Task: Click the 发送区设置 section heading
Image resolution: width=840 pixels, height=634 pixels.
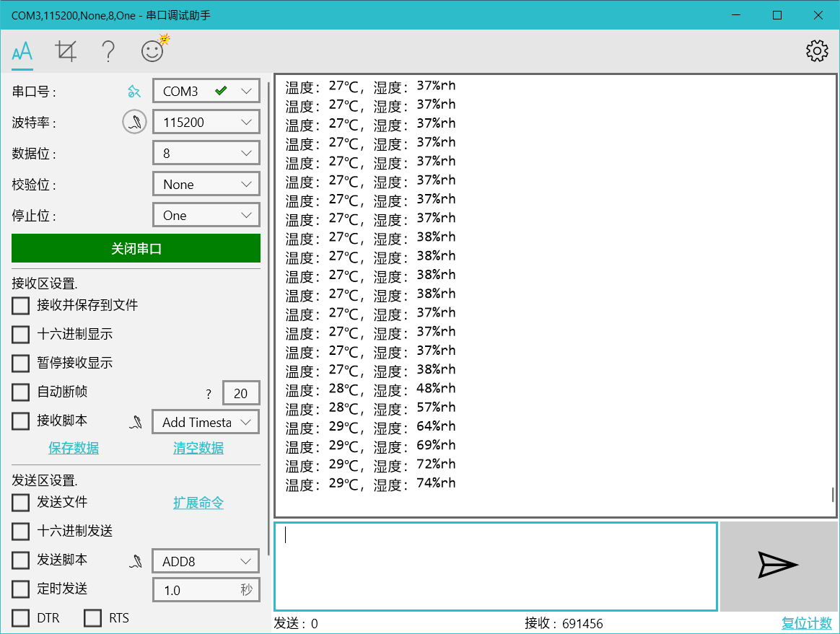Action: pyautogui.click(x=45, y=480)
